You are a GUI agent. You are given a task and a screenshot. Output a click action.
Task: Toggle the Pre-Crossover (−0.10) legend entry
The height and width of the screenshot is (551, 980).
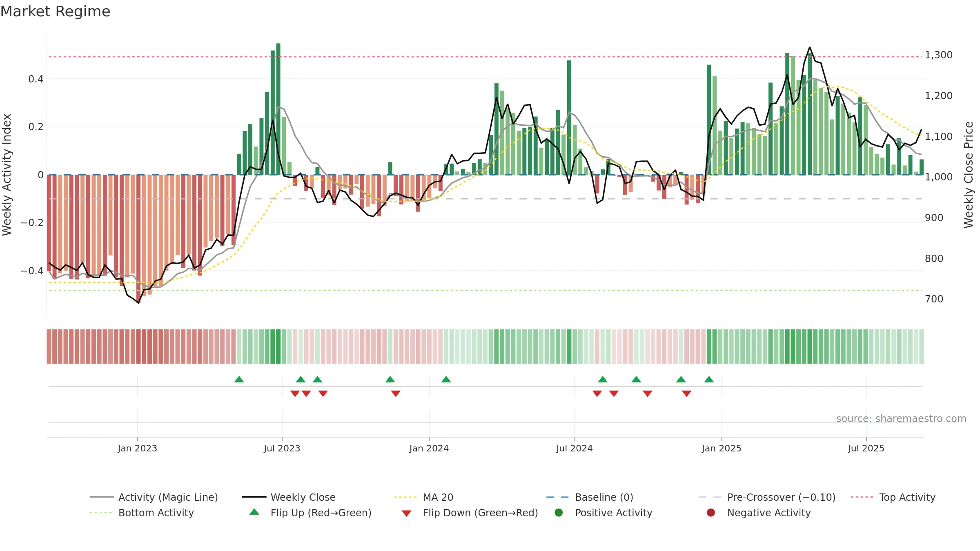pyautogui.click(x=767, y=497)
